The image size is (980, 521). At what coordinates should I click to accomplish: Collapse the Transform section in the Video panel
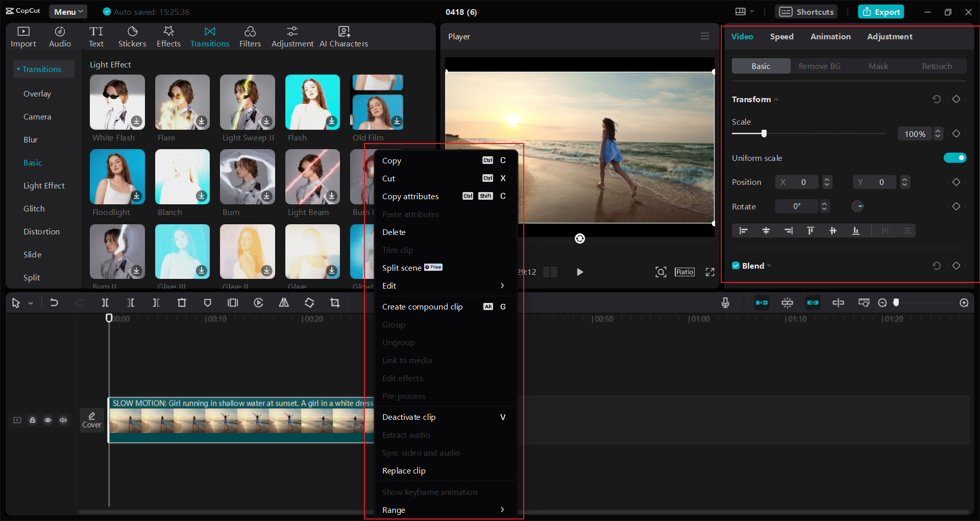click(x=776, y=99)
